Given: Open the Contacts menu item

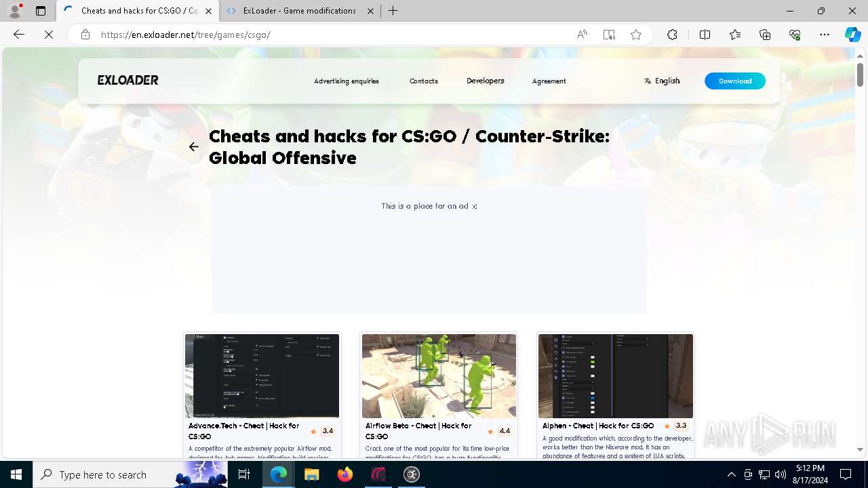Looking at the screenshot, I should [424, 81].
